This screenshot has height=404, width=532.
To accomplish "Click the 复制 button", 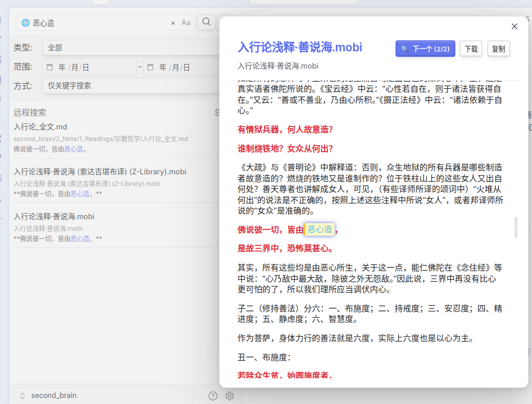I will (498, 49).
